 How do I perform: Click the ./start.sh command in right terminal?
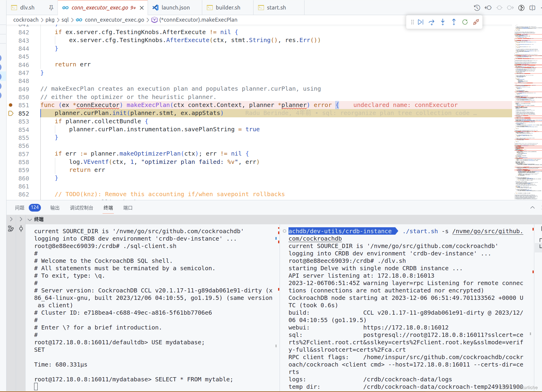click(420, 231)
